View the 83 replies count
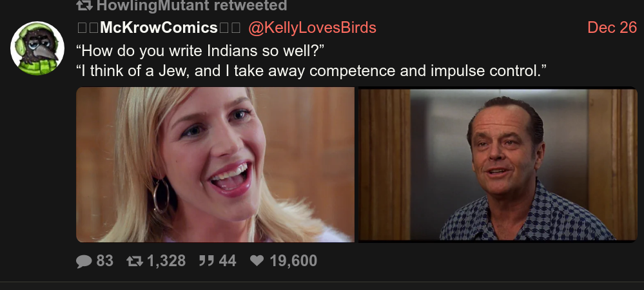 104,261
